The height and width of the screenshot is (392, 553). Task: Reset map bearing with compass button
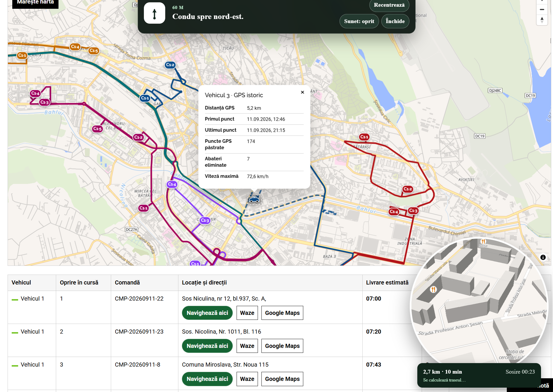click(542, 20)
